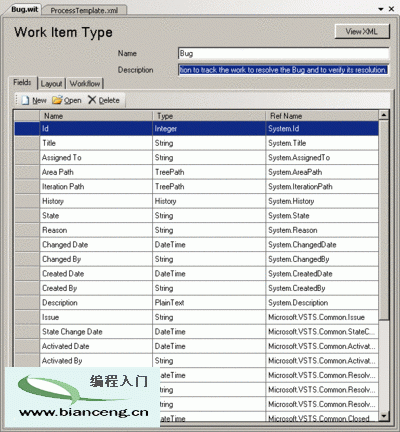Select the Assigned To field name
The width and height of the screenshot is (400, 432).
(96, 158)
